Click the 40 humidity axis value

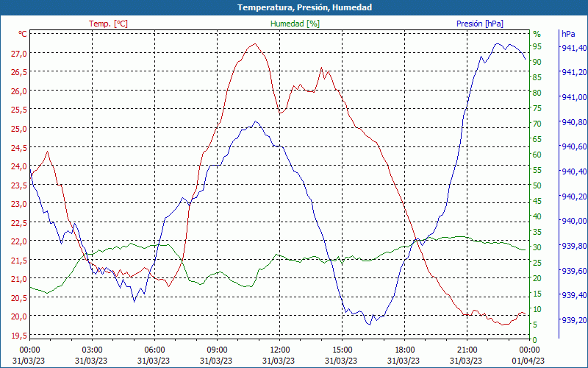tap(537, 216)
